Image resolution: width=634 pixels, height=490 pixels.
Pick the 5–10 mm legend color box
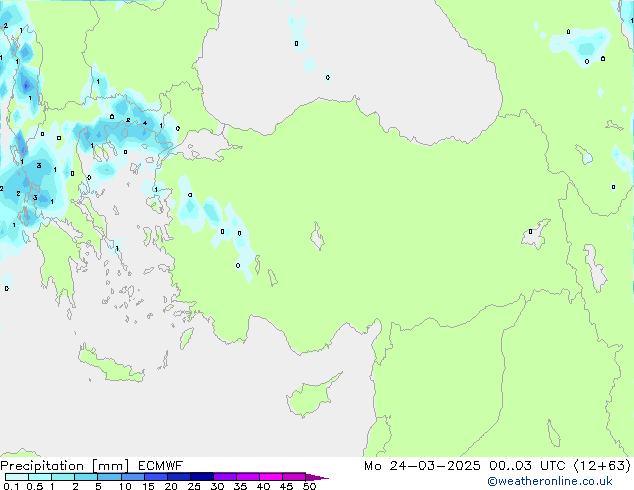(110, 477)
